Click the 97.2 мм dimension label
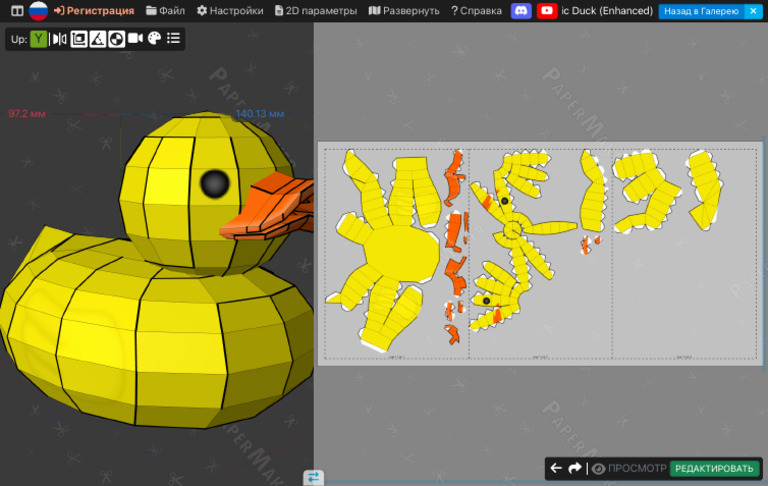 coord(26,114)
